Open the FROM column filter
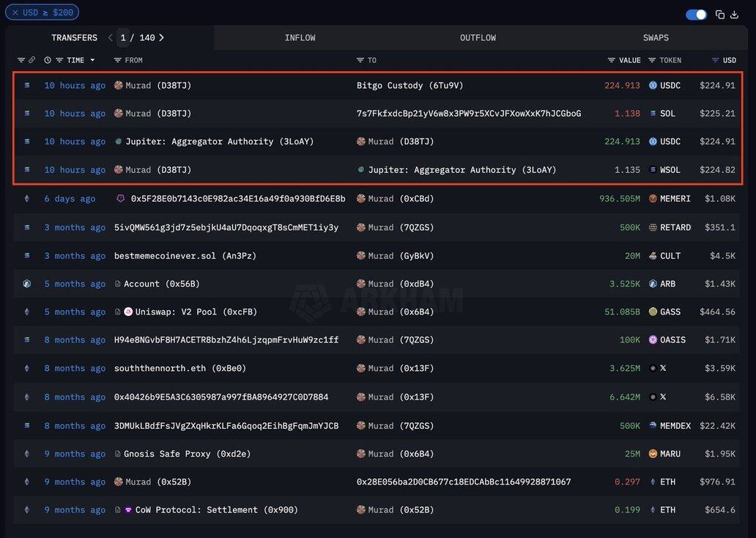 pos(117,60)
